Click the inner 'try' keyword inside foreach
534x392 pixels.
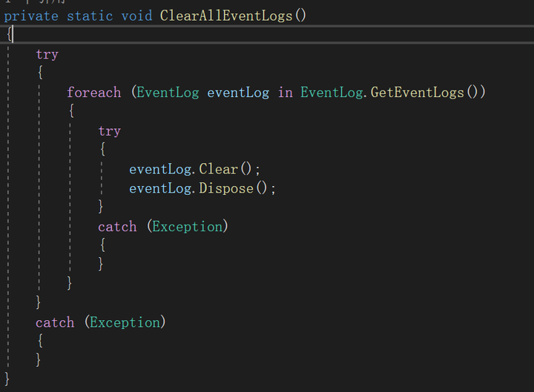[109, 131]
